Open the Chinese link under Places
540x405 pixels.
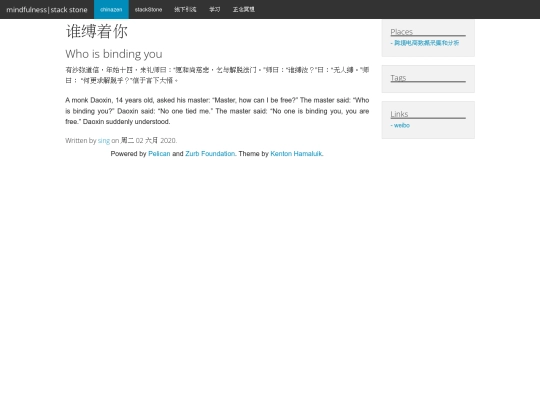(426, 43)
